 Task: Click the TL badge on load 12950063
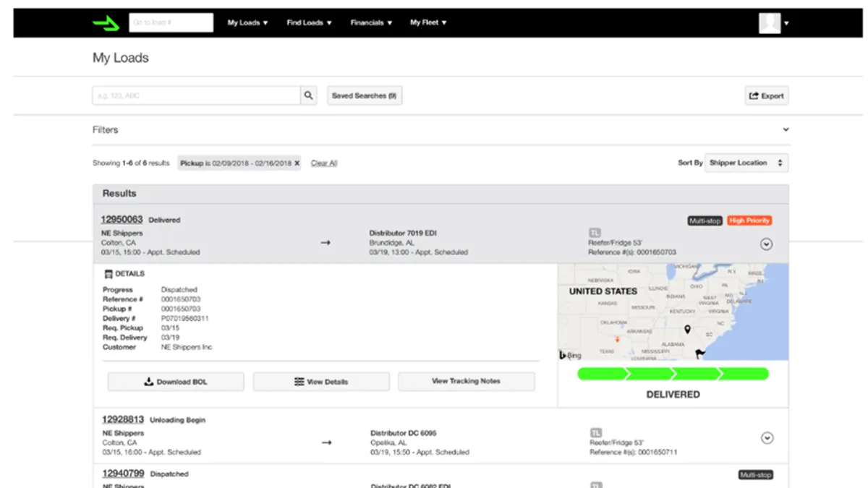coord(595,233)
